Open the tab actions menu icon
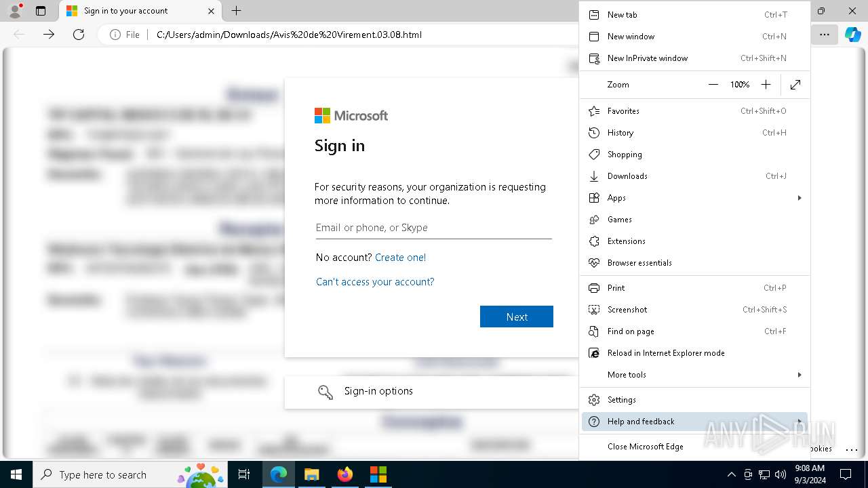The width and height of the screenshot is (868, 488). [x=40, y=11]
